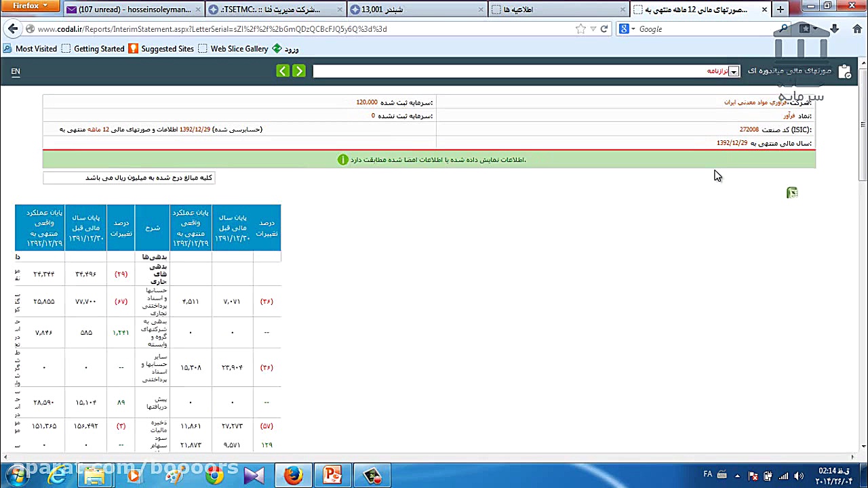Image resolution: width=868 pixels, height=488 pixels.
Task: Launch Google Chrome from the taskbar
Action: point(214,476)
